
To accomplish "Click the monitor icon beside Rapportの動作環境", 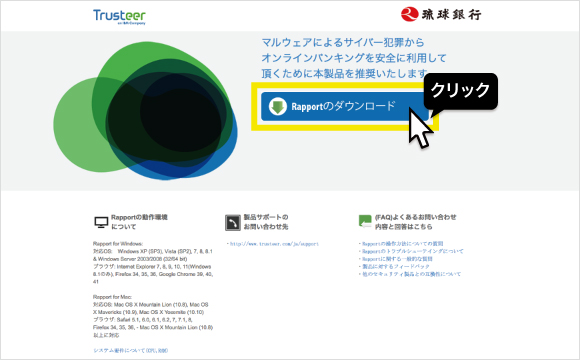I will [x=101, y=222].
